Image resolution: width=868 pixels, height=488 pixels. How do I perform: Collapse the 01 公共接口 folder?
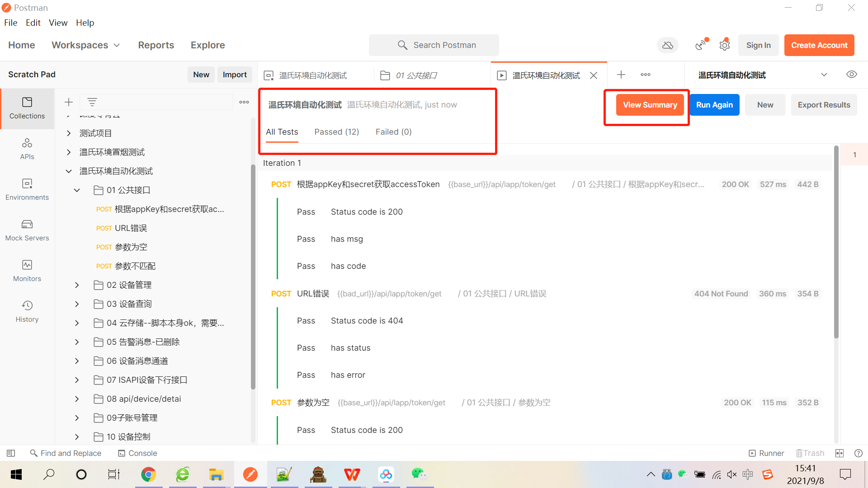click(77, 190)
